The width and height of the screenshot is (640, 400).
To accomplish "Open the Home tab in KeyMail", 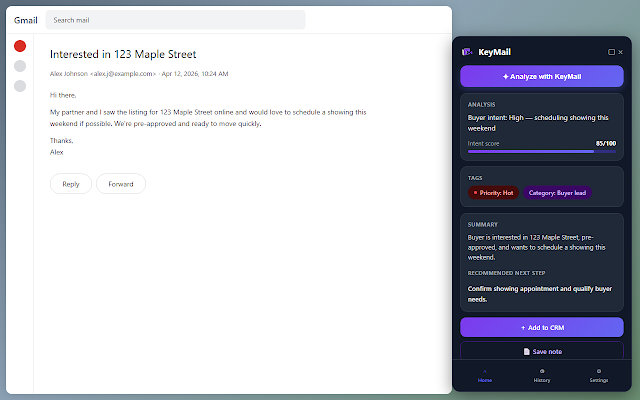I will (484, 376).
